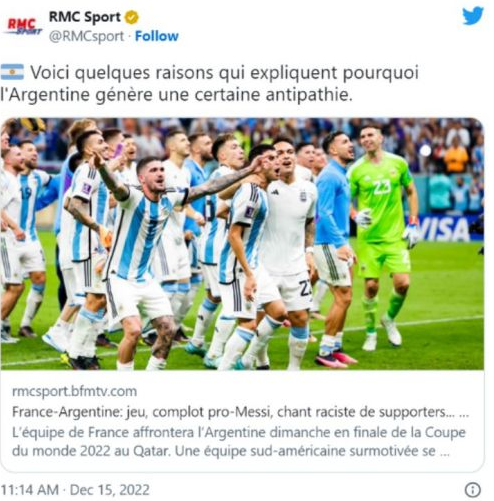Click the VISA advertising board in photo
This screenshot has width=494, height=501.
[443, 228]
